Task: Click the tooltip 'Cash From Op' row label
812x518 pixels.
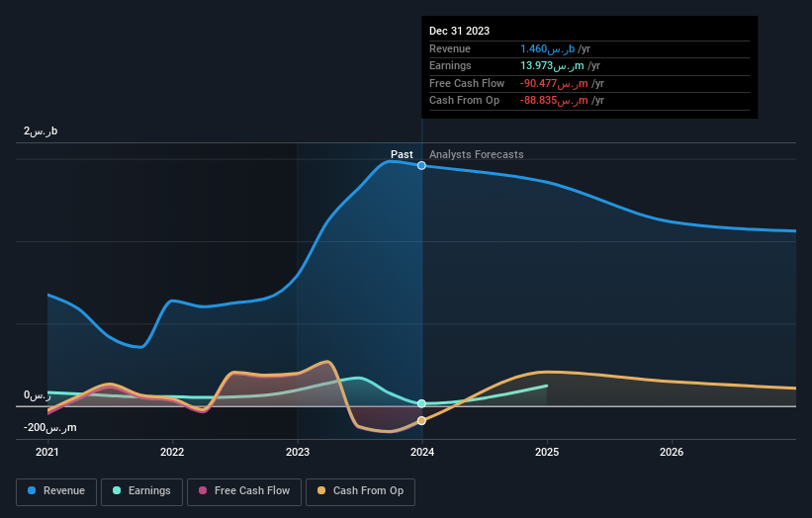Action: coord(465,101)
